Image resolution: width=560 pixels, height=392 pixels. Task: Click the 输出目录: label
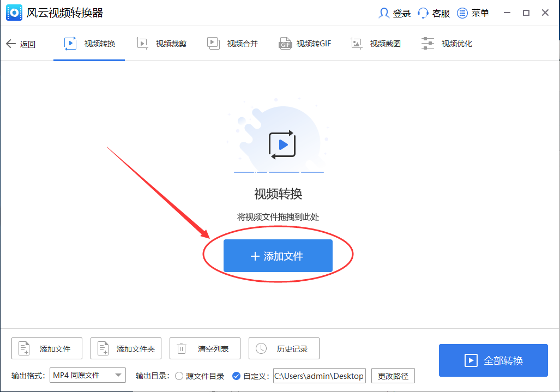[153, 376]
